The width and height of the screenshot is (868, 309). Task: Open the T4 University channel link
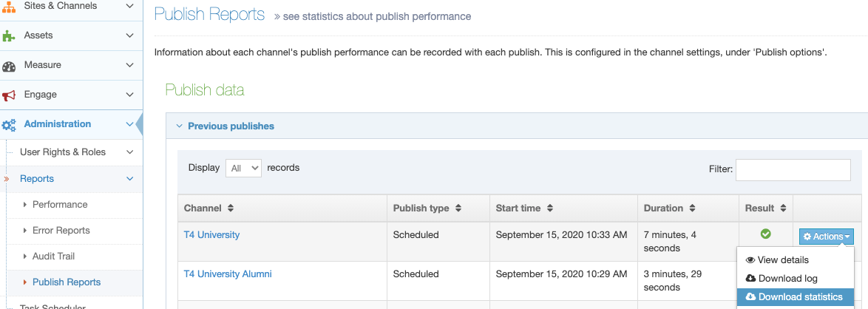point(211,235)
